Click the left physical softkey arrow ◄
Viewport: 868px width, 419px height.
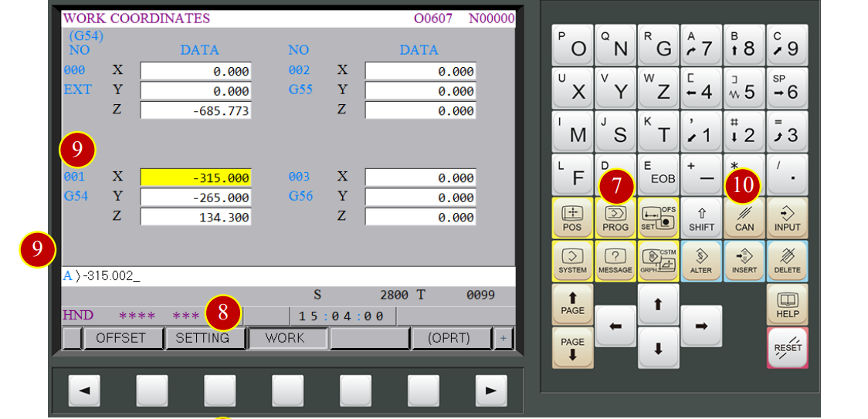coord(84,390)
